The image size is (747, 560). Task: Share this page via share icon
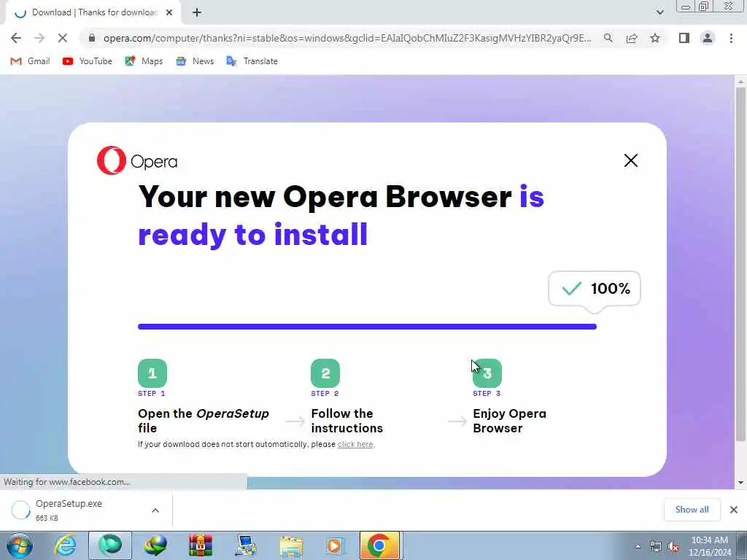(632, 38)
